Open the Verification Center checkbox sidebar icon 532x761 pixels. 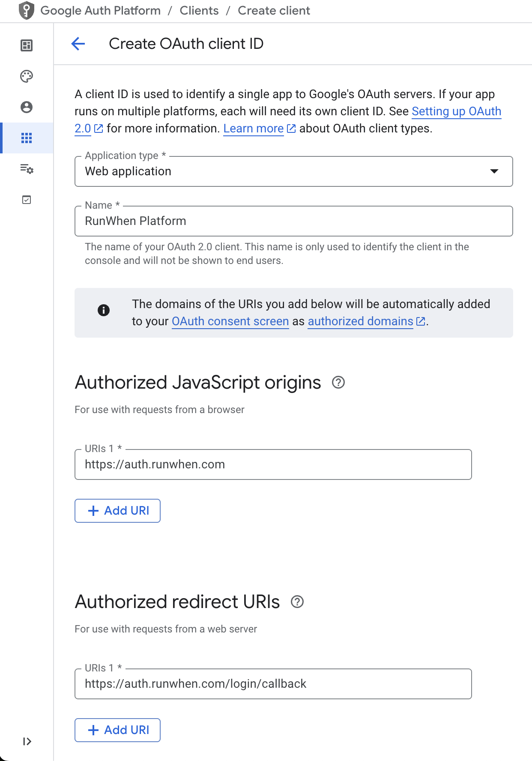click(27, 200)
